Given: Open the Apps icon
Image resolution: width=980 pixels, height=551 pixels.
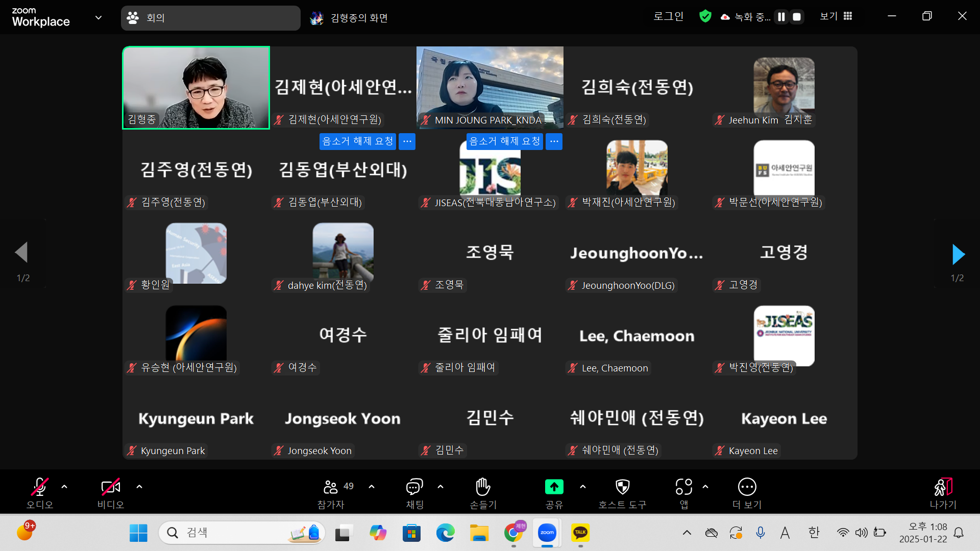Looking at the screenshot, I should (683, 487).
